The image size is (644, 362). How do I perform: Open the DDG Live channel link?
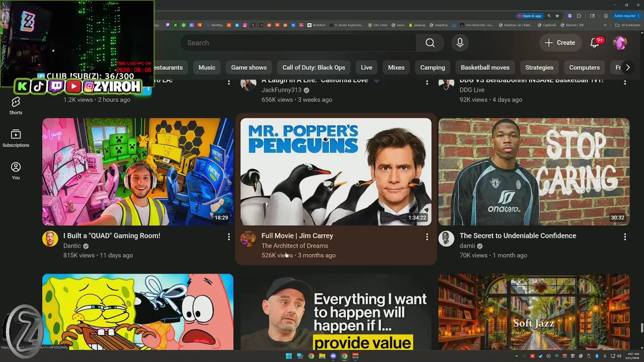coord(472,90)
